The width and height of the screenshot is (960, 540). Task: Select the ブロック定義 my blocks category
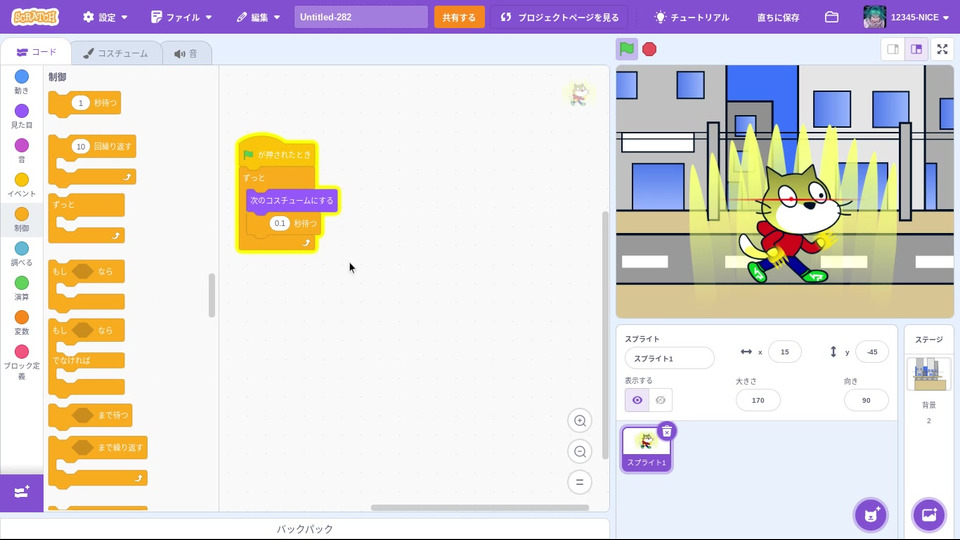[21, 362]
